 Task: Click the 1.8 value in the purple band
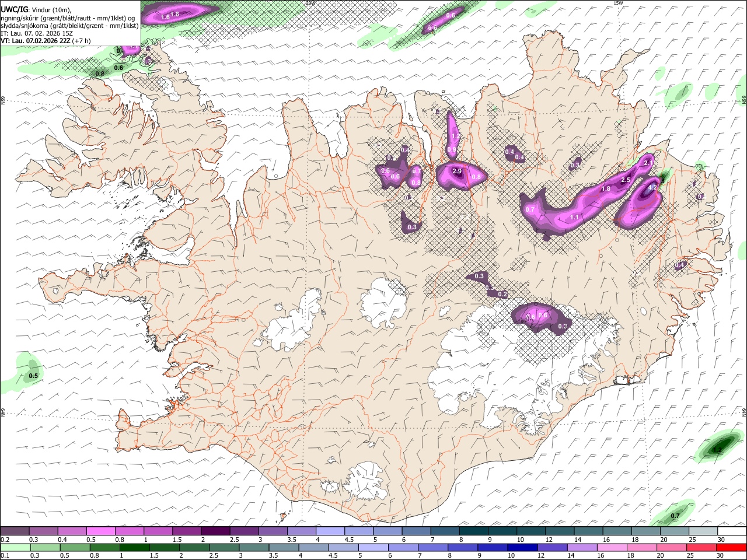pyautogui.click(x=606, y=188)
